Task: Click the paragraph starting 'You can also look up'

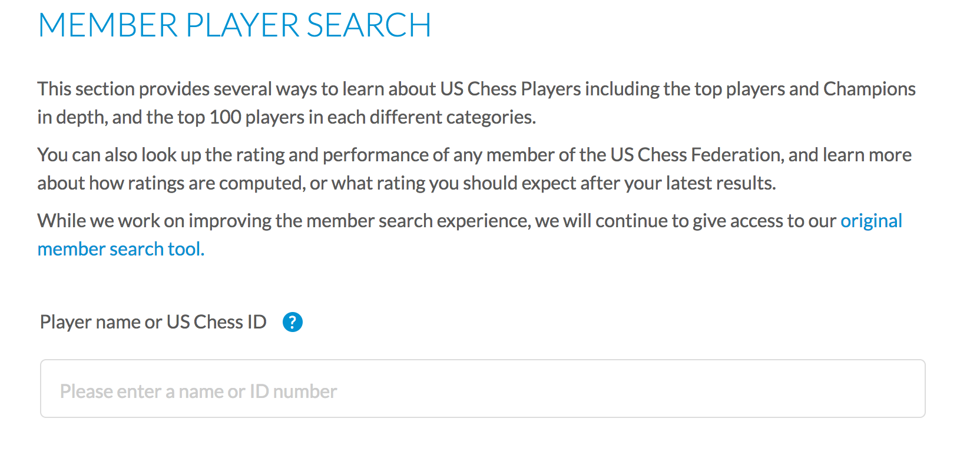Action: [474, 169]
